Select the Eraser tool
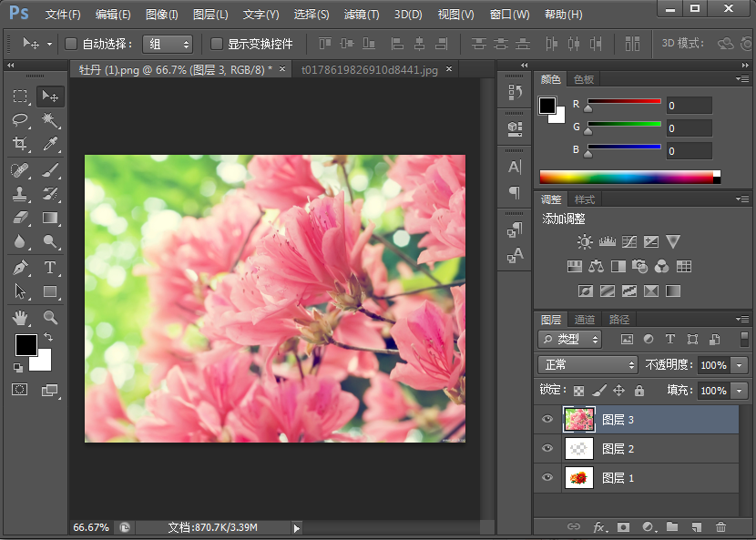 [x=20, y=218]
